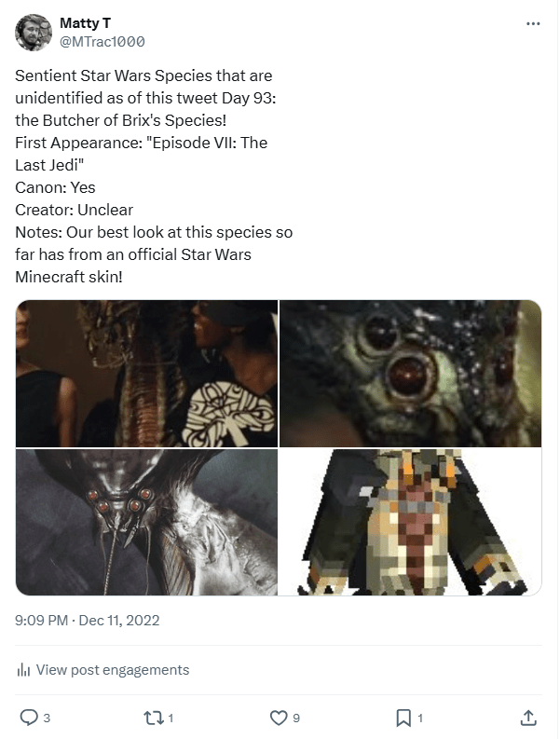The width and height of the screenshot is (560, 739).
Task: Toggle the heart like button
Action: click(x=278, y=718)
